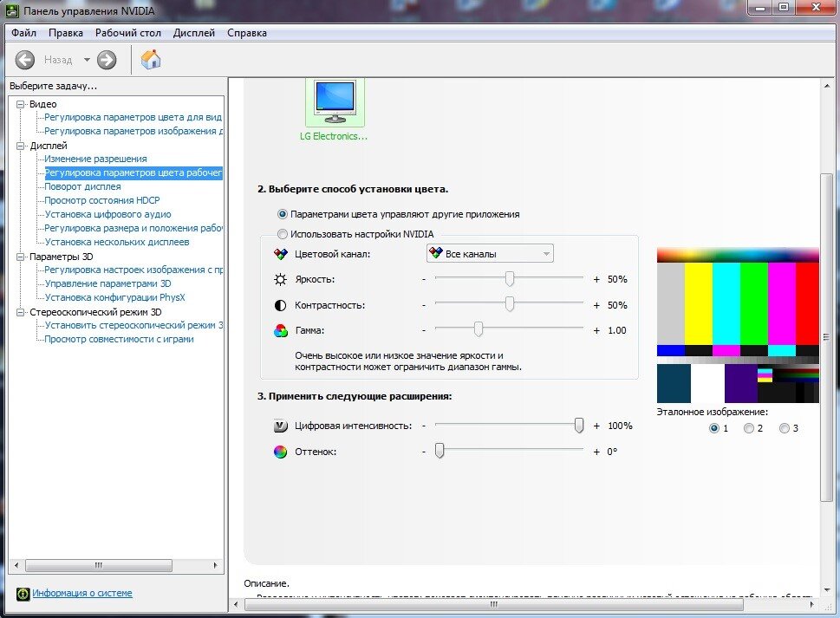
Task: Click the reference color bars image
Action: [x=738, y=325]
